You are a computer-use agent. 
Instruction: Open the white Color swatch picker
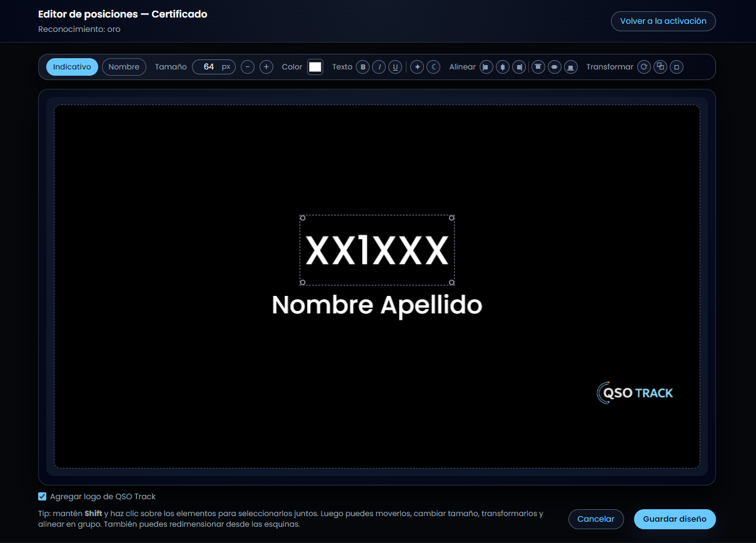(315, 67)
